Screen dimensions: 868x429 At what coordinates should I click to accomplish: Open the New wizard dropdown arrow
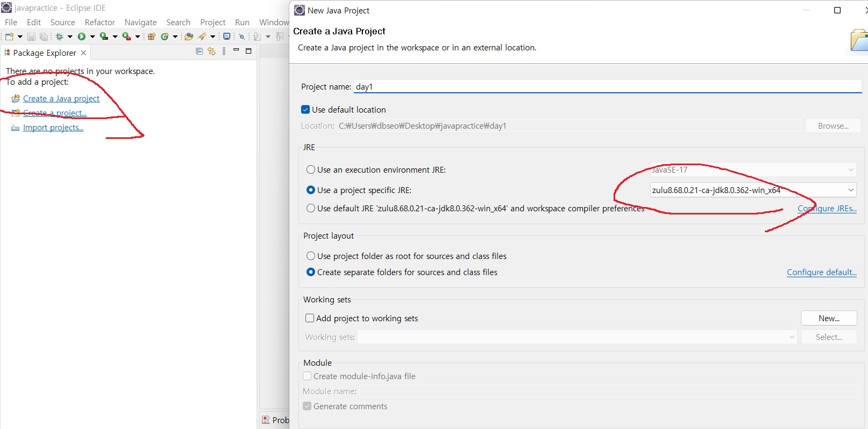click(20, 36)
